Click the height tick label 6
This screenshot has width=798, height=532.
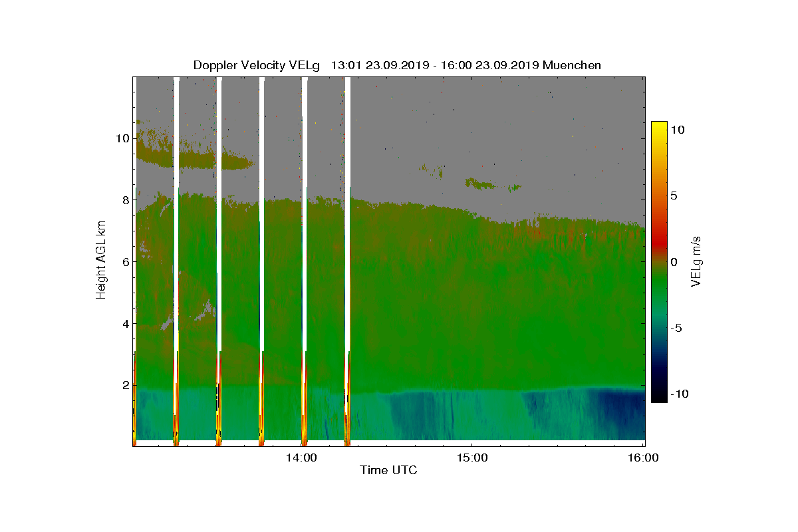124,262
